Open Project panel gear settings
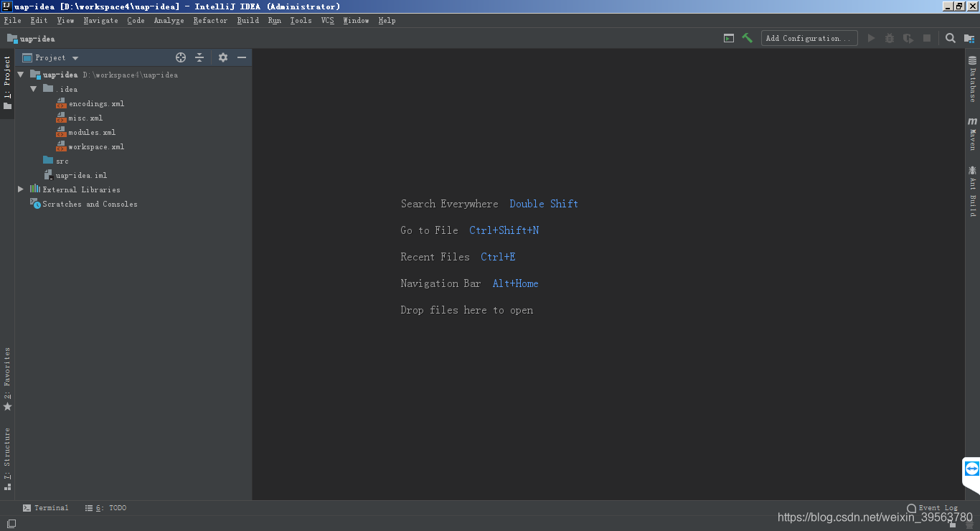The height and width of the screenshot is (531, 980). click(223, 57)
